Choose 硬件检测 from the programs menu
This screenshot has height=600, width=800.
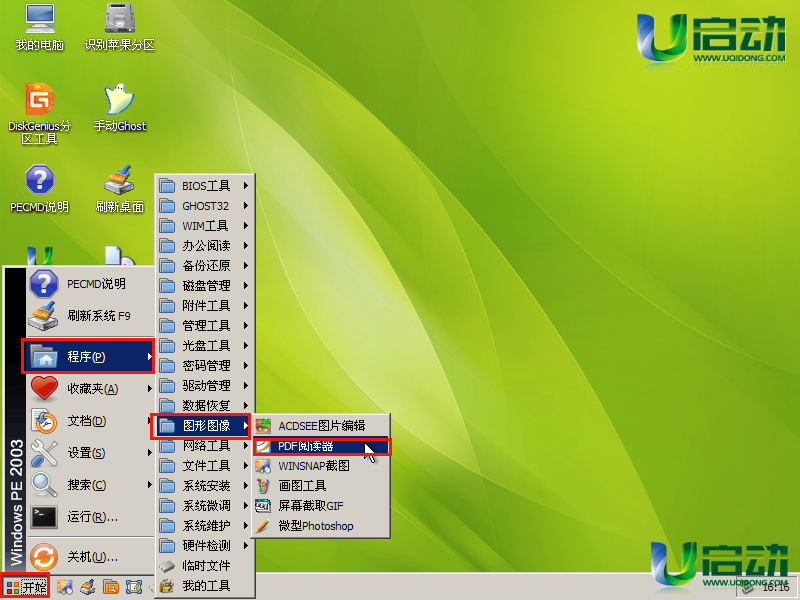coord(205,545)
